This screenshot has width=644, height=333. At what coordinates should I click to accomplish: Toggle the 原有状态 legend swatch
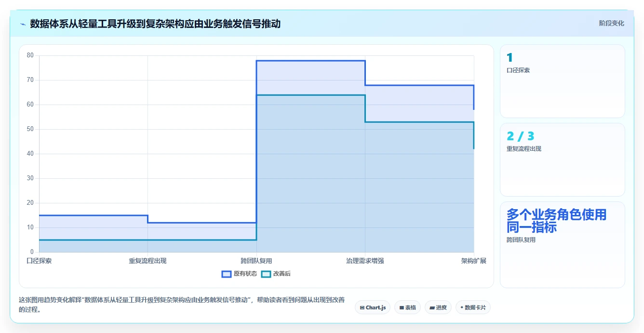pyautogui.click(x=227, y=274)
